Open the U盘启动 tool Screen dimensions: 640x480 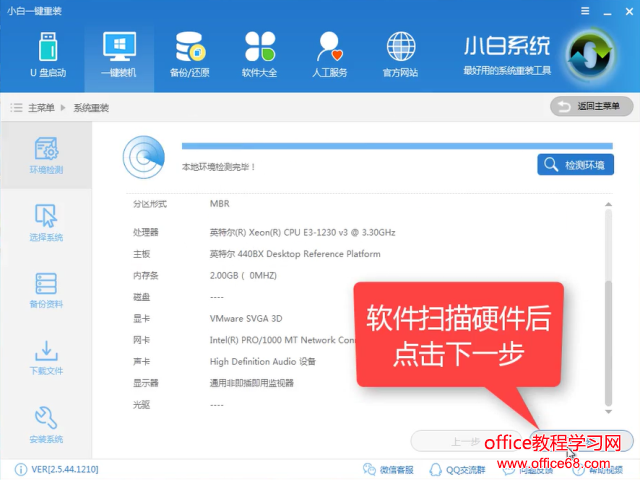click(48, 54)
